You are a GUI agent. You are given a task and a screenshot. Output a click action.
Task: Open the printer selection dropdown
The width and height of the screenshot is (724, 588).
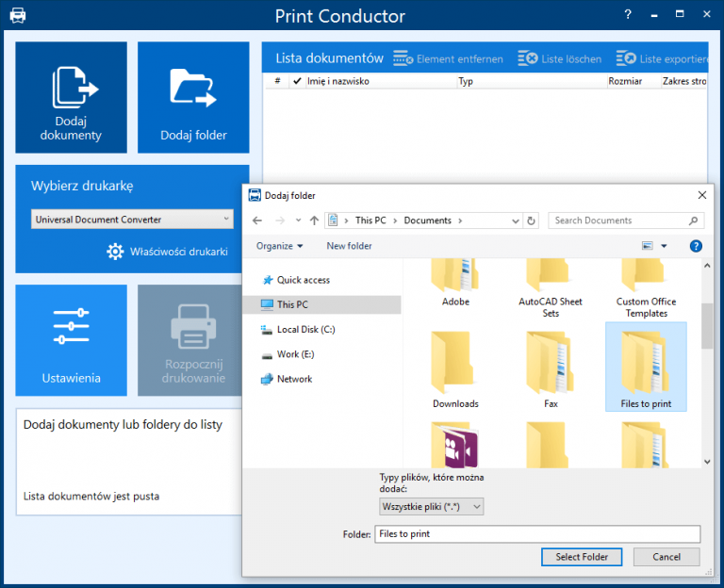point(132,220)
